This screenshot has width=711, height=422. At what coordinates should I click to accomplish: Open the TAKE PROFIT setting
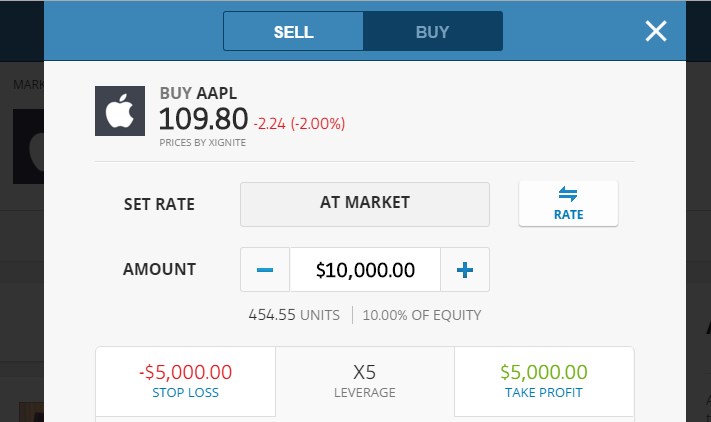coord(544,381)
